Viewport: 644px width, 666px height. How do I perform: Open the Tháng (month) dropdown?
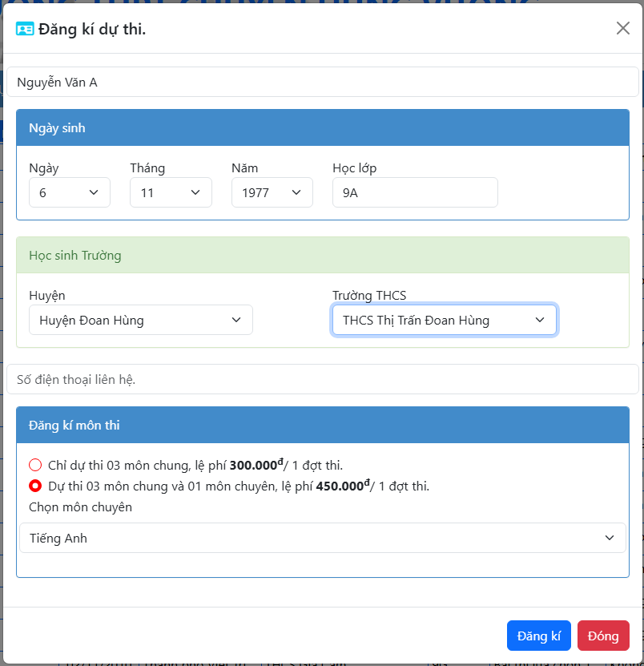(x=171, y=192)
